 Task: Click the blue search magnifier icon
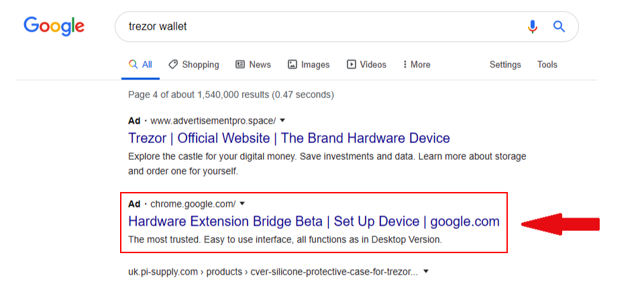click(x=559, y=27)
